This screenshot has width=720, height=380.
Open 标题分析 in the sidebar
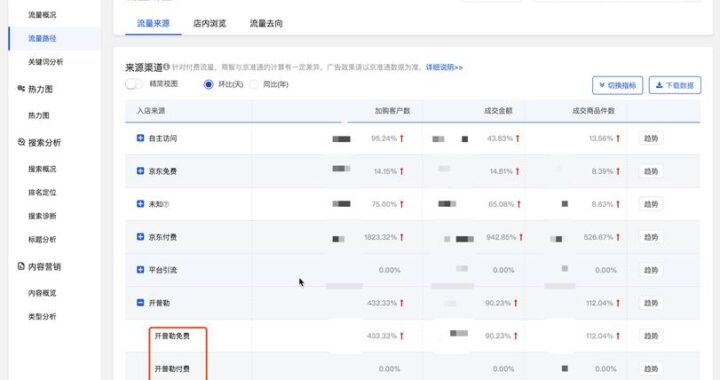pyautogui.click(x=42, y=239)
